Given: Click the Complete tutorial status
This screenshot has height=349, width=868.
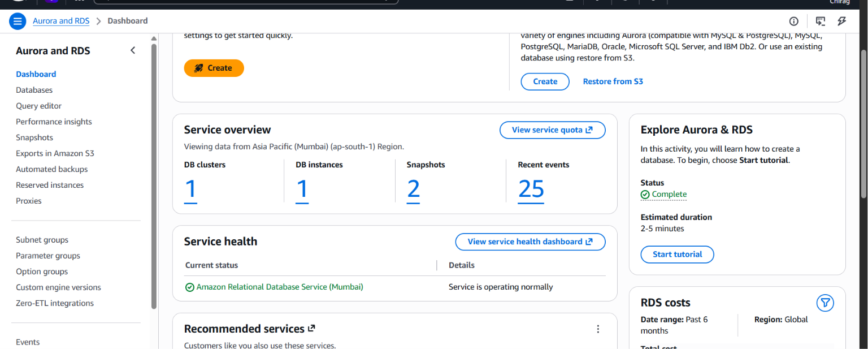Looking at the screenshot, I should [x=664, y=194].
